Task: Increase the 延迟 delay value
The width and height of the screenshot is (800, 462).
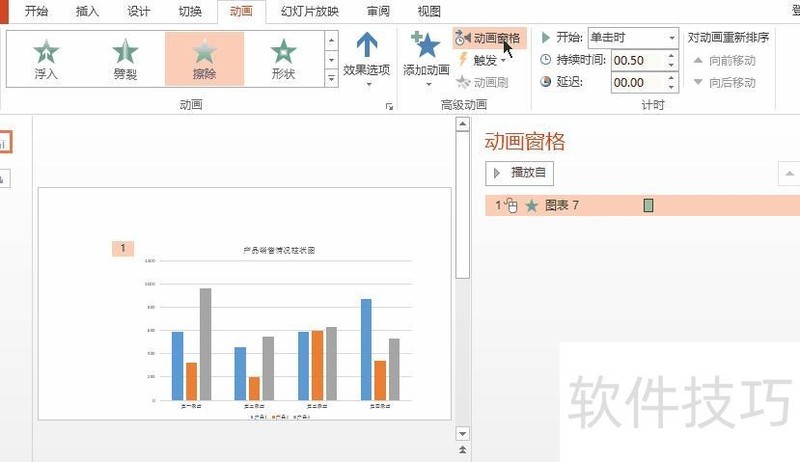Action: (x=671, y=78)
